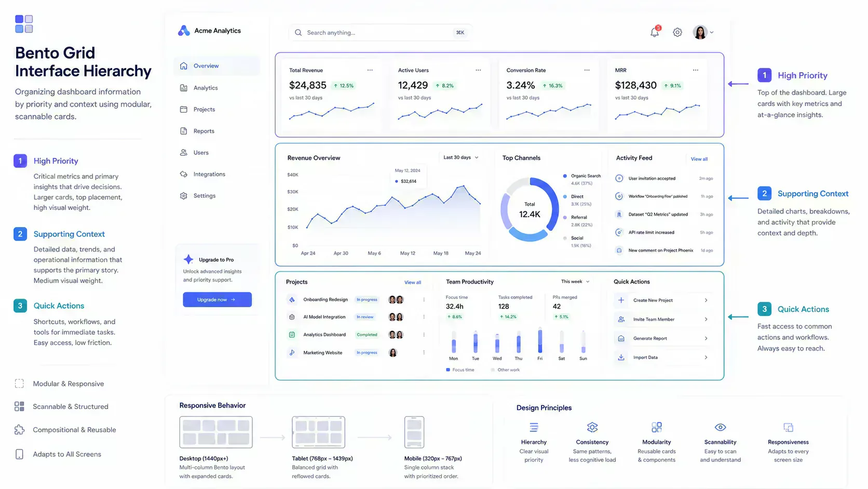Open Users in the sidebar
The width and height of the screenshot is (868, 489).
(x=217, y=153)
